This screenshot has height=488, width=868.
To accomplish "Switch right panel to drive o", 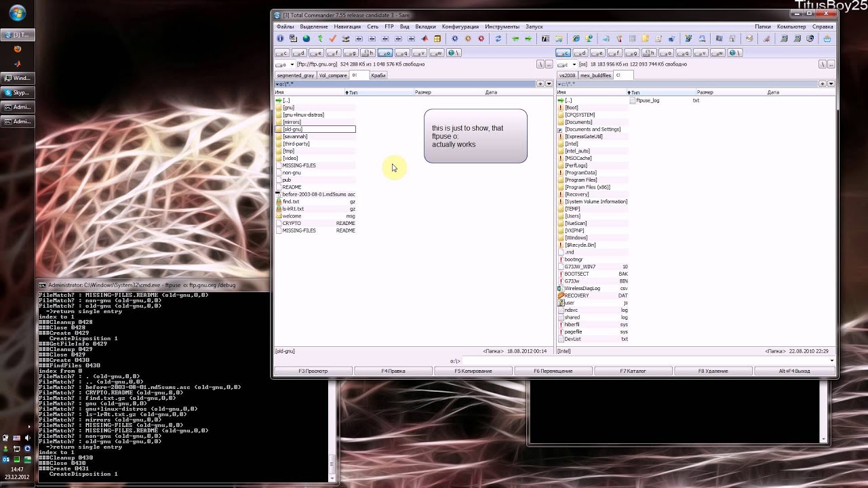I will point(666,53).
